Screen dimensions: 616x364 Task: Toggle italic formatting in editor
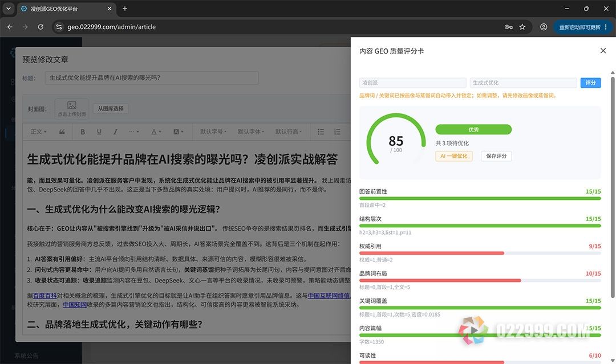tap(115, 132)
